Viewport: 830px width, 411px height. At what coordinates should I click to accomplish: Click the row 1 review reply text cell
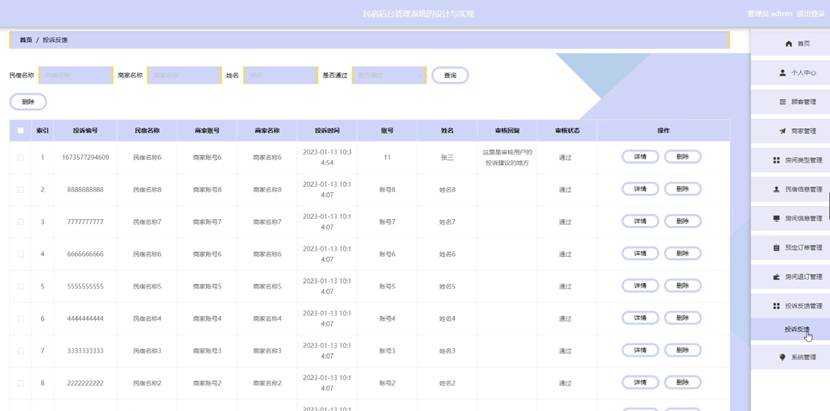pos(507,157)
